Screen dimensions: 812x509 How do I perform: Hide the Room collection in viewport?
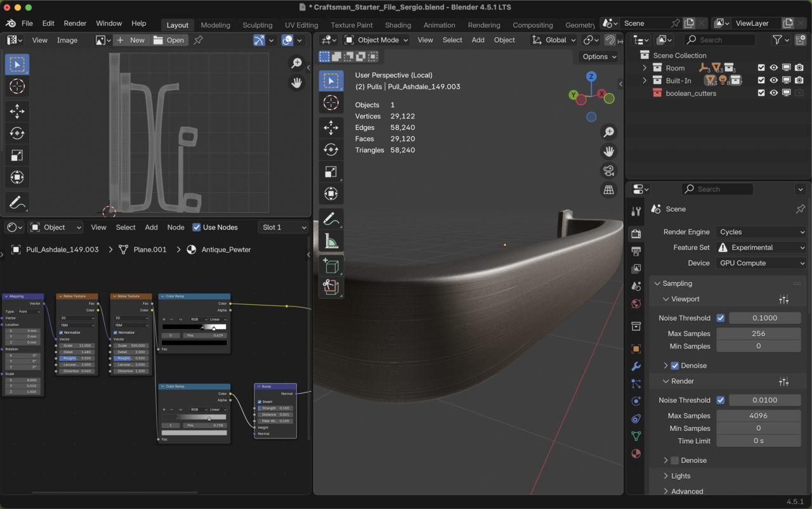pos(773,68)
